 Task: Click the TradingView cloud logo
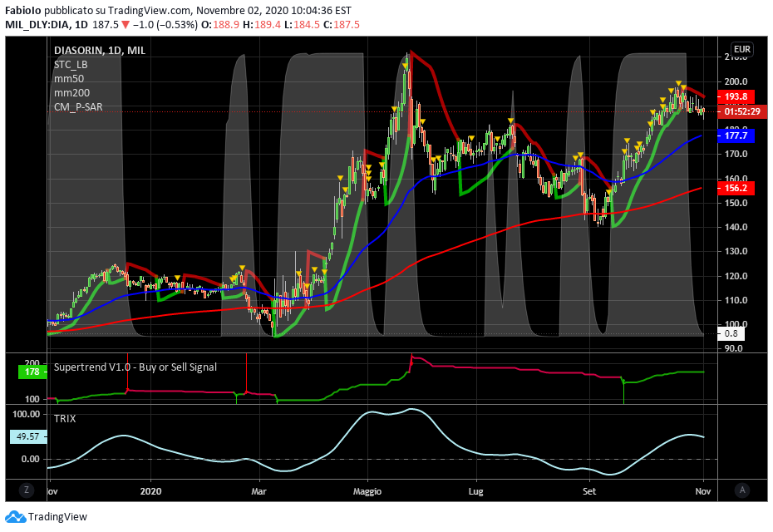coord(15,517)
